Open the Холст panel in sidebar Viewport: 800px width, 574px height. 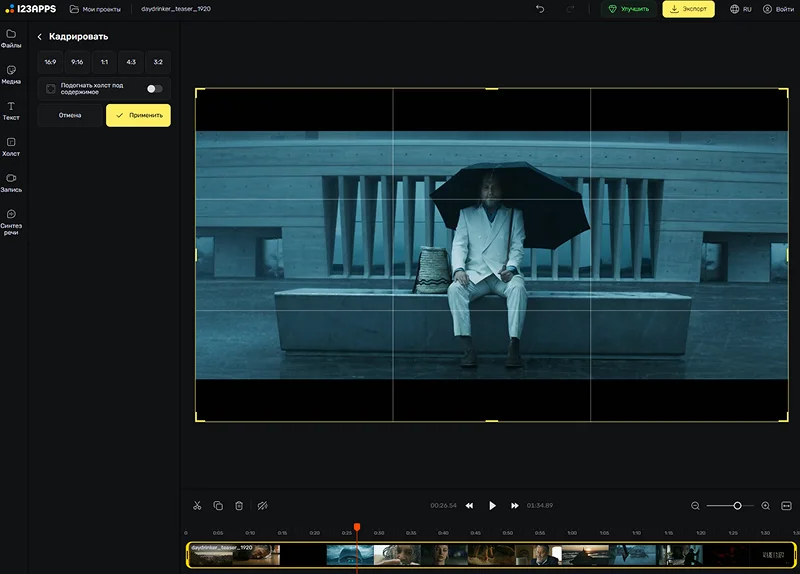11,146
